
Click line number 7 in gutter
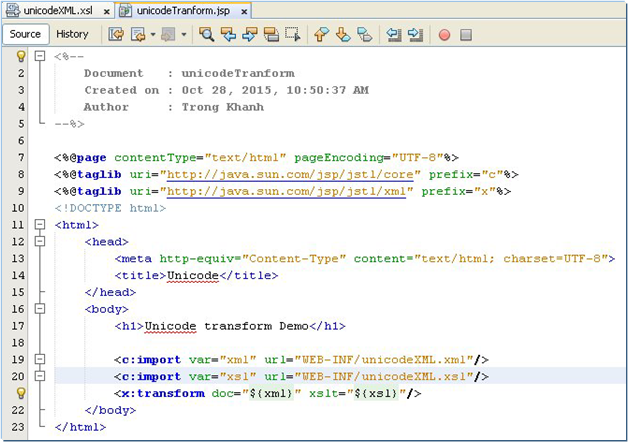point(20,157)
